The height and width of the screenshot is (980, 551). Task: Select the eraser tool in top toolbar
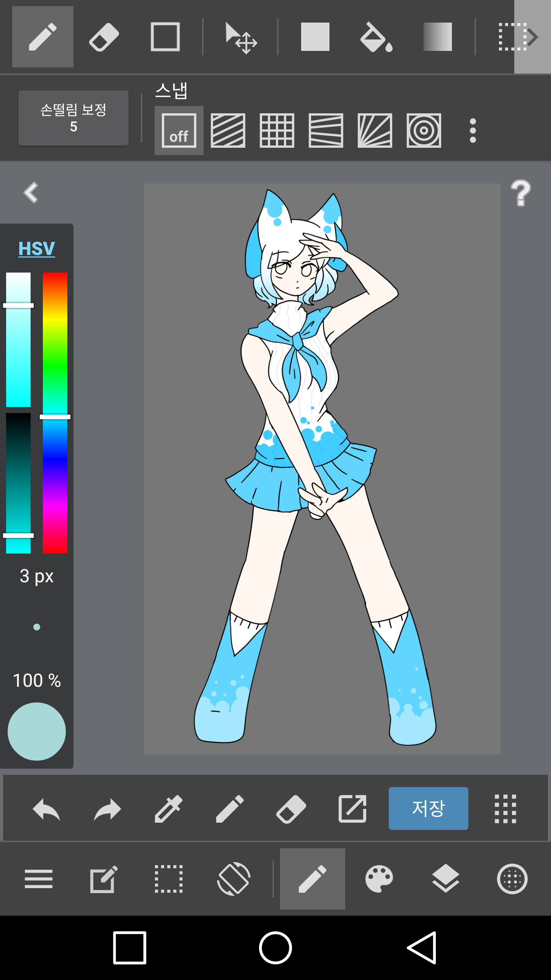click(x=104, y=37)
